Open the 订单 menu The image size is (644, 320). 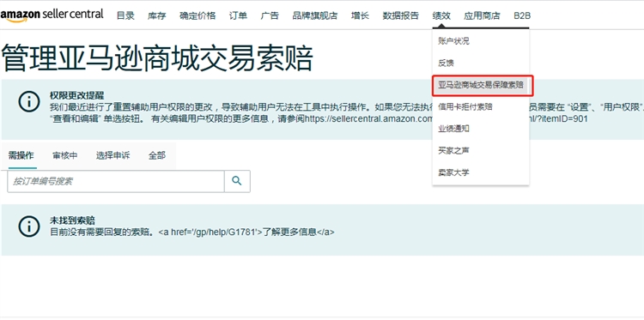point(238,16)
